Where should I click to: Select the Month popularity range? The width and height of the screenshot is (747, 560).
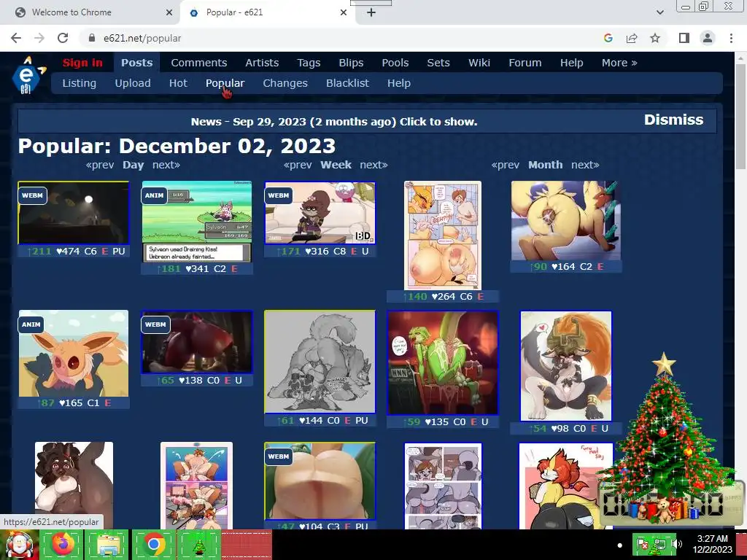point(546,165)
